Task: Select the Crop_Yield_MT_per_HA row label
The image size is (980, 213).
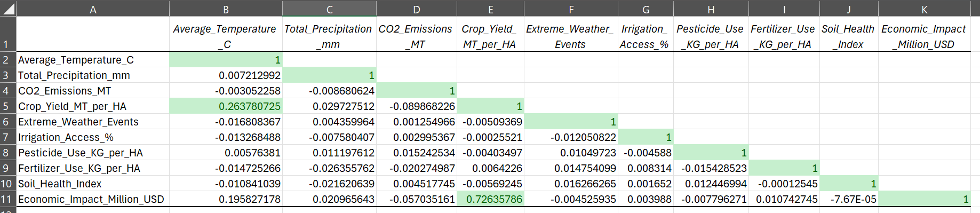Action: [x=93, y=106]
